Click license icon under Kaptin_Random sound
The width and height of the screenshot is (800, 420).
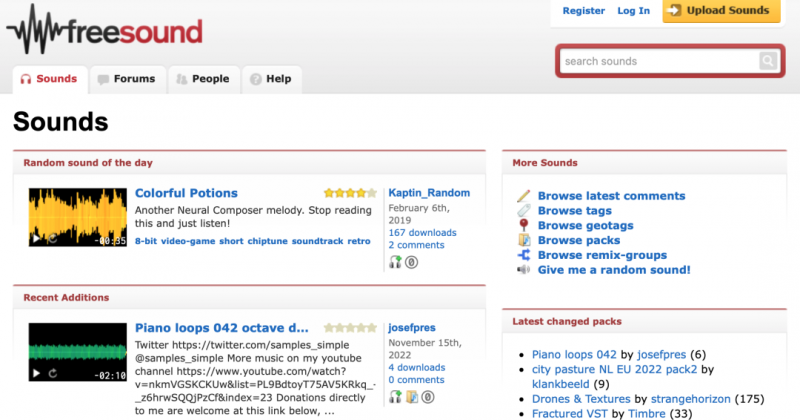click(x=412, y=262)
